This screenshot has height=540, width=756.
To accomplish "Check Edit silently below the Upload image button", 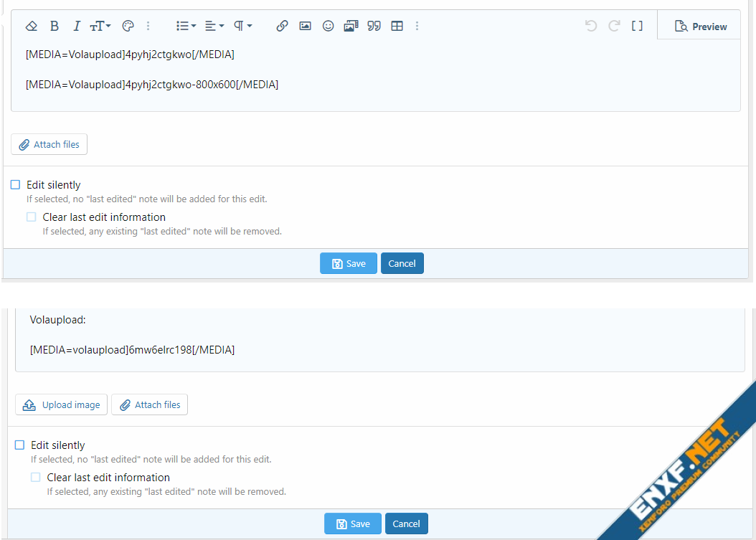I will tap(20, 445).
